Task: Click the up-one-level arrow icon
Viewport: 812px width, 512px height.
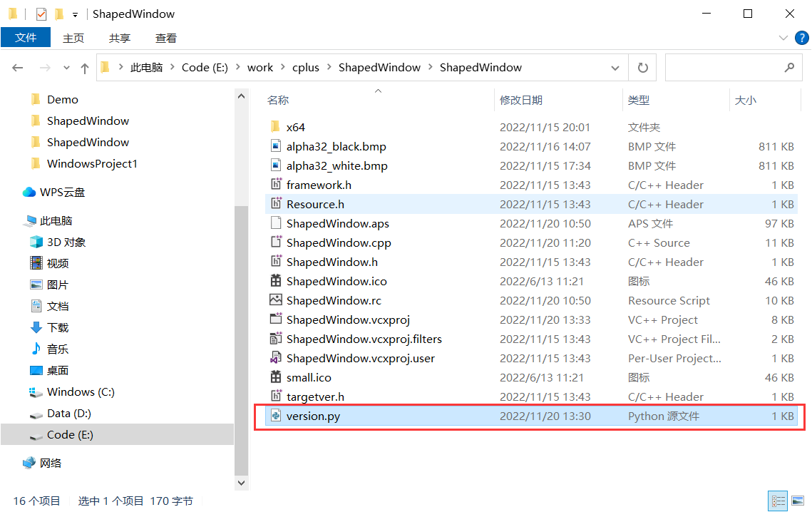Action: coord(84,67)
